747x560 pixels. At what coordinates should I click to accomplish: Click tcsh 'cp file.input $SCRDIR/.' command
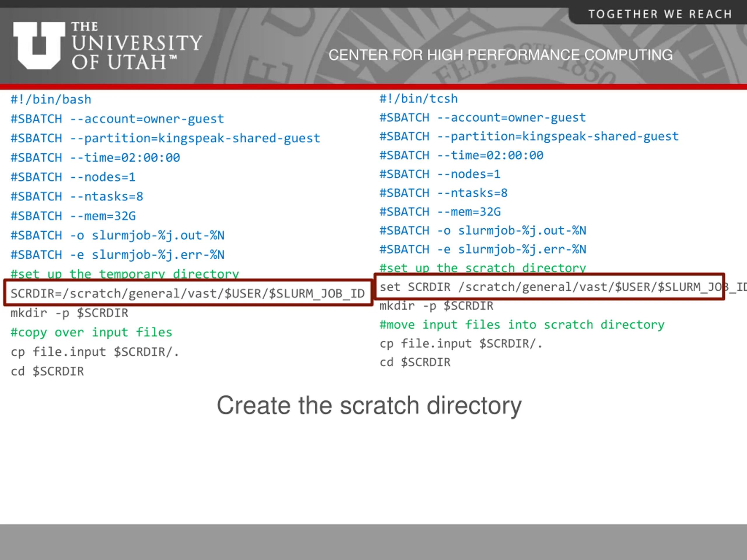tap(461, 344)
